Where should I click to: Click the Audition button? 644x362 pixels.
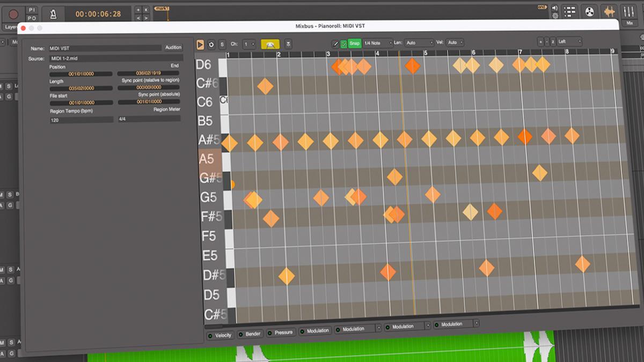tap(173, 48)
